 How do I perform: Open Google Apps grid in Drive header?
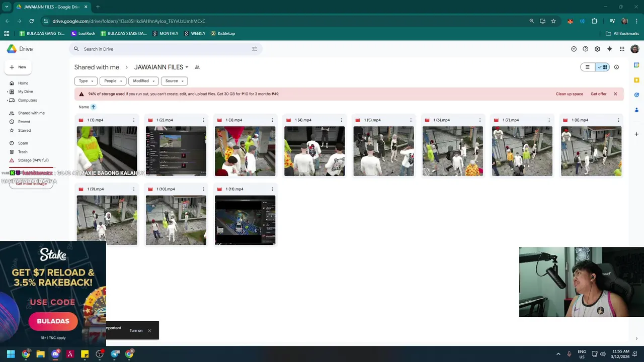click(622, 49)
